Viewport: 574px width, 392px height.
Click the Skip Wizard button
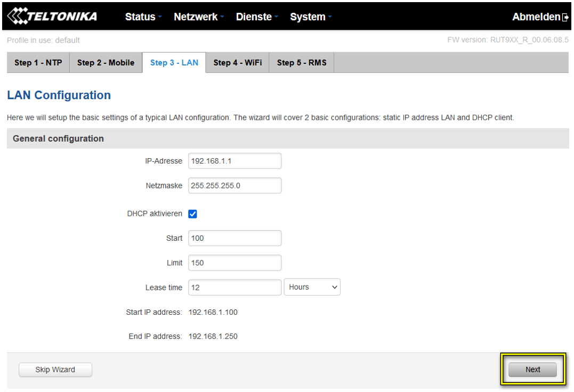click(x=55, y=370)
